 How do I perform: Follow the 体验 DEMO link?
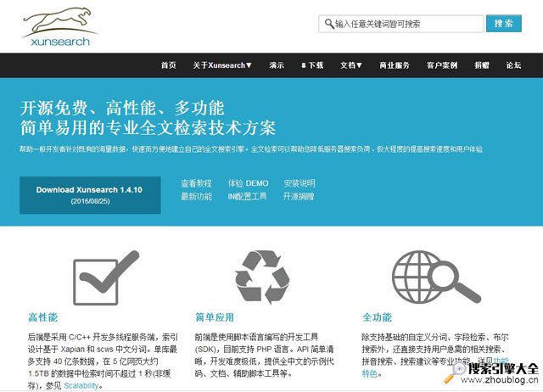248,183
